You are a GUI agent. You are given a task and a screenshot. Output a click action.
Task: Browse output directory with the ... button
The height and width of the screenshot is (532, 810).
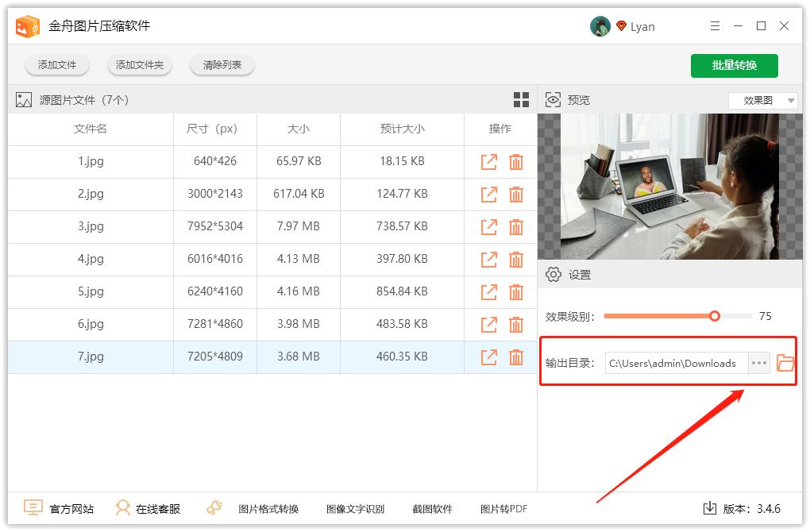pyautogui.click(x=758, y=362)
